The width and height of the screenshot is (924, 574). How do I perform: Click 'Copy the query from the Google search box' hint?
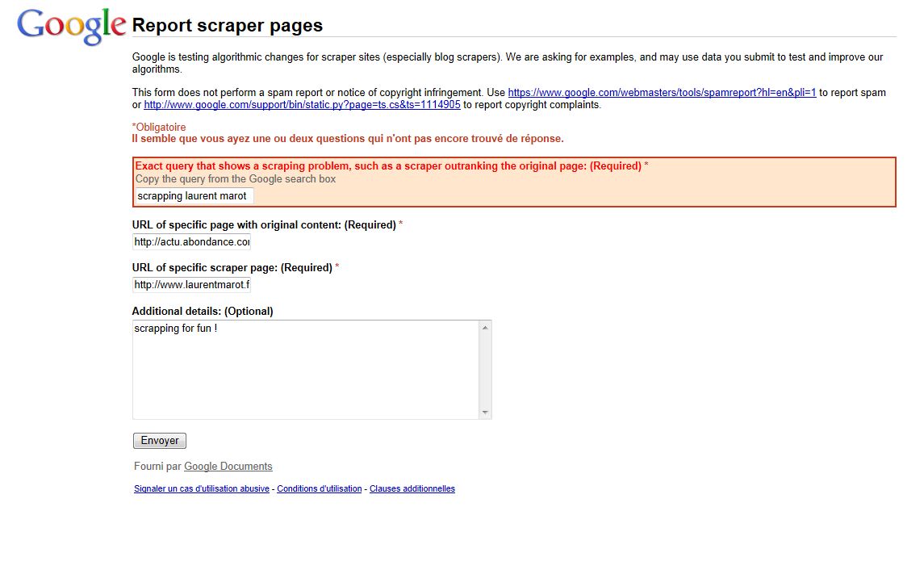click(236, 179)
